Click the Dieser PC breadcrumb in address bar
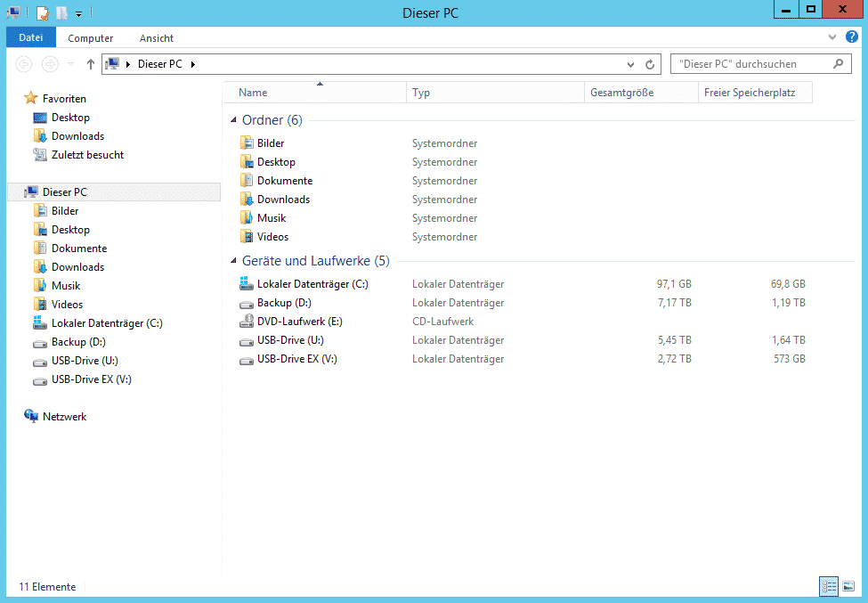This screenshot has height=603, width=868. pos(159,64)
